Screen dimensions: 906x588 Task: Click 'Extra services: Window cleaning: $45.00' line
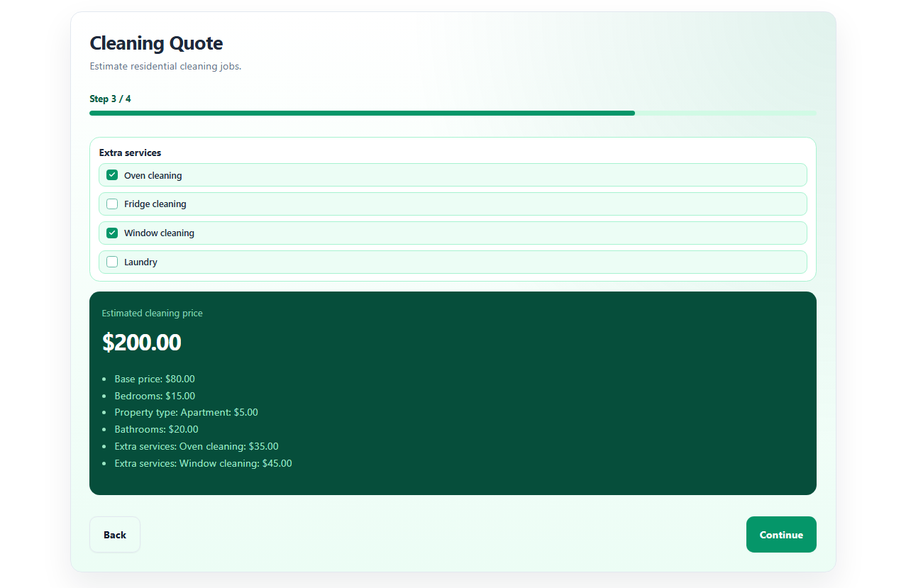pos(203,463)
